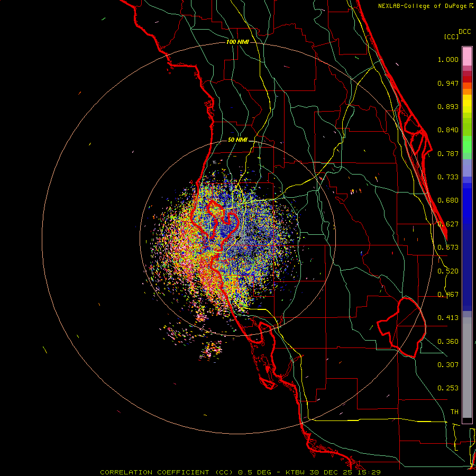Screen dimensions: 476x476
Task: Select the 100 NMI range ring label
Action: tap(237, 42)
